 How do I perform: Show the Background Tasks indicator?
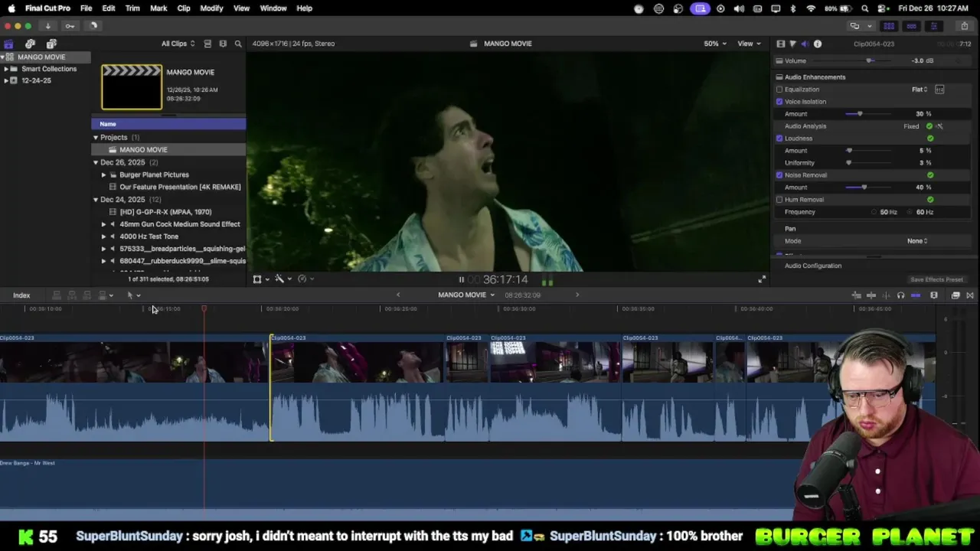pos(93,26)
